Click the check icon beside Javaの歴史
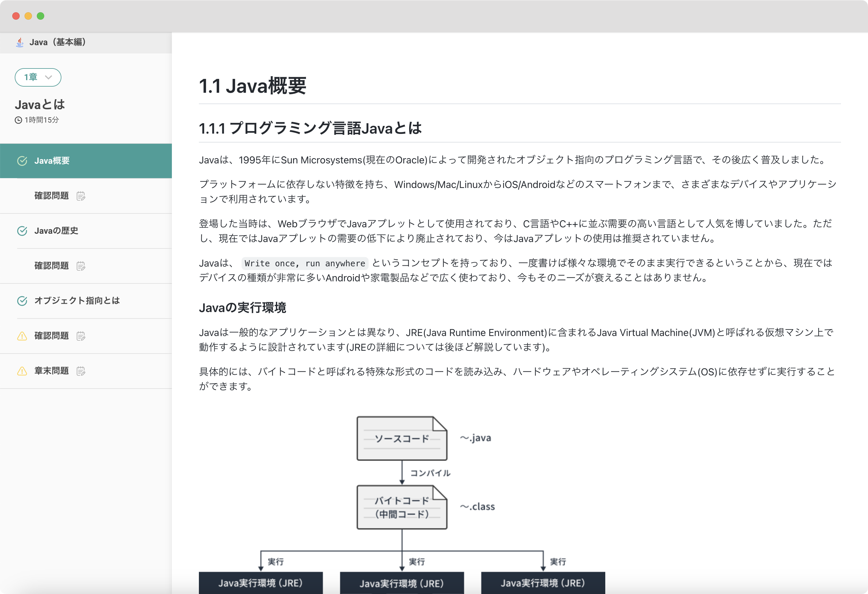The image size is (868, 594). (x=22, y=231)
